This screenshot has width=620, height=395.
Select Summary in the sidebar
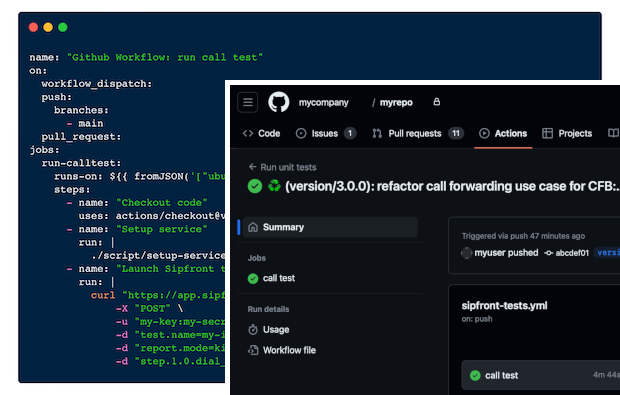pos(330,227)
